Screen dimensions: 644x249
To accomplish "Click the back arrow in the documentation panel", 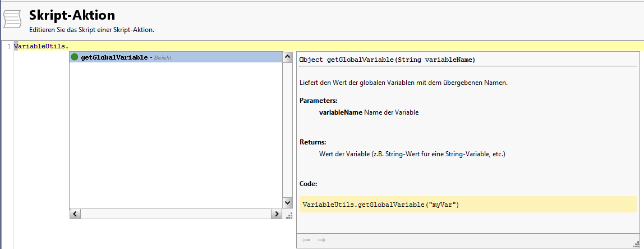I will 306,240.
